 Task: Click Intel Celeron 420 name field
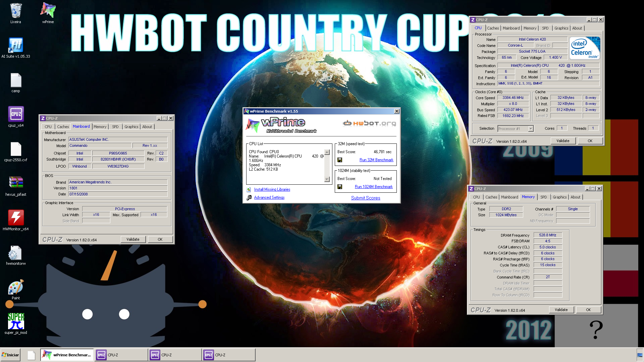532,39
